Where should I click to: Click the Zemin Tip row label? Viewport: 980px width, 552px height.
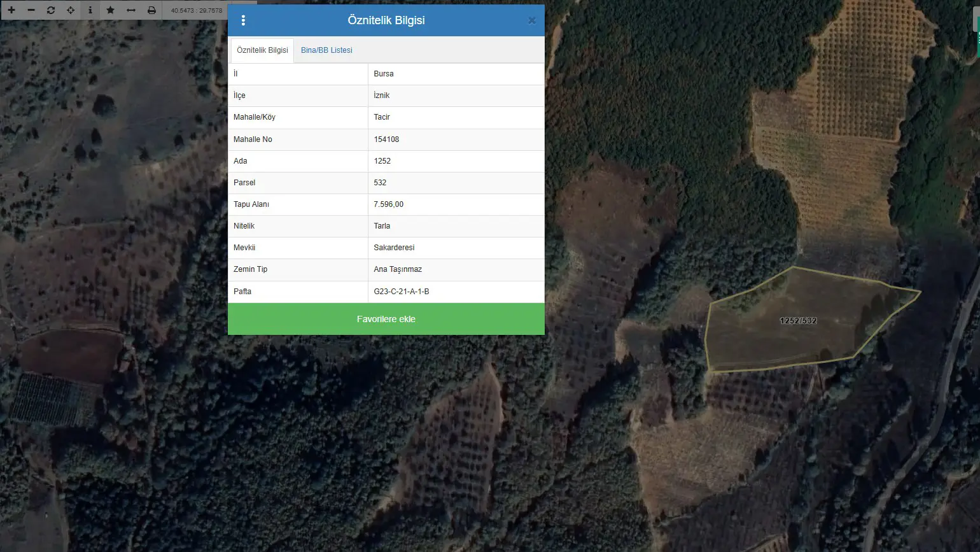tap(250, 269)
